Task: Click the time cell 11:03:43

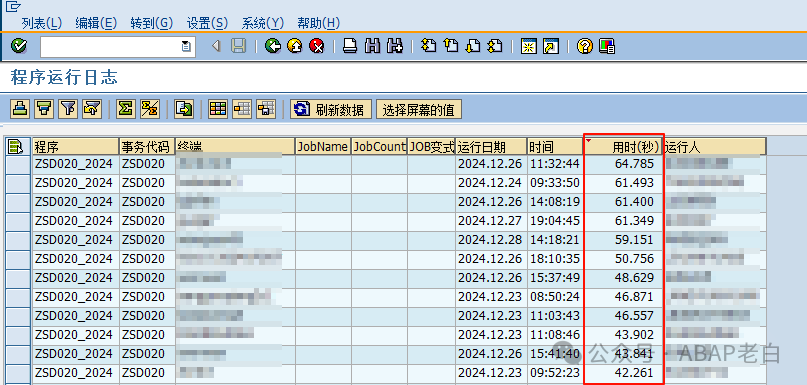Action: click(555, 316)
